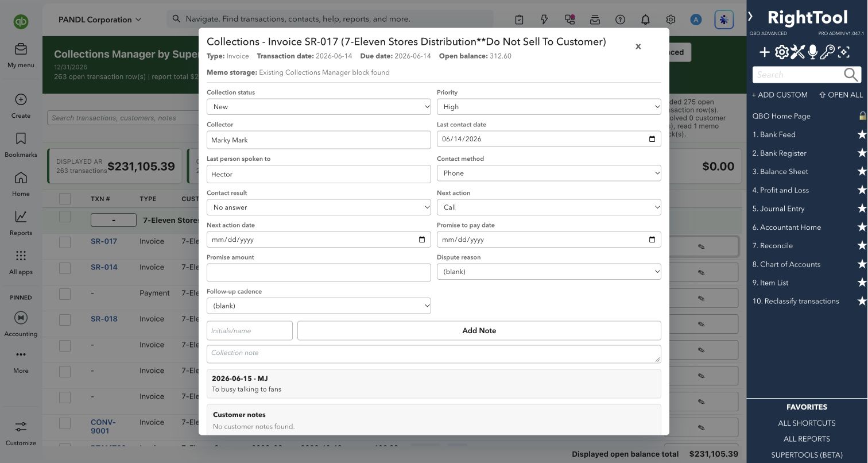
Task: Collapse RightTool panel with chevron arrow
Action: [750, 17]
